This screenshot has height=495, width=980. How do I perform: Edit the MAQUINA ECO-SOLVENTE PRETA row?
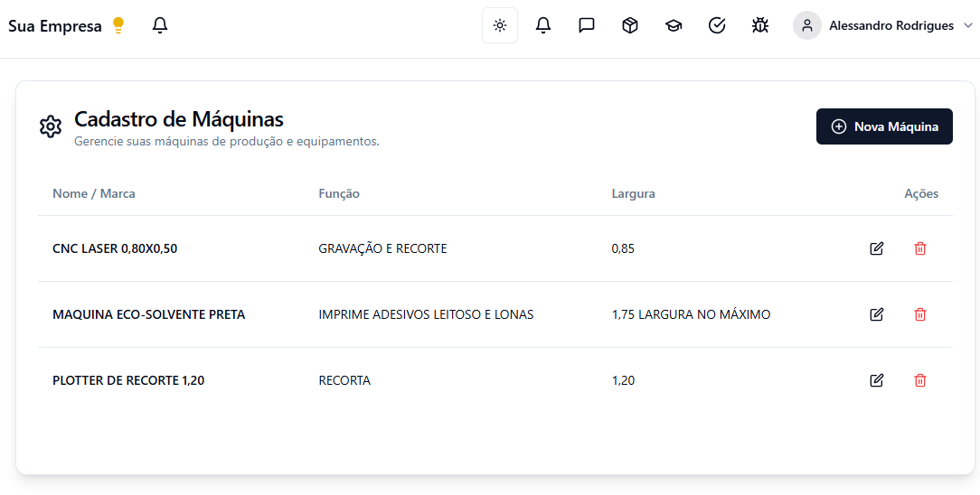coord(876,314)
